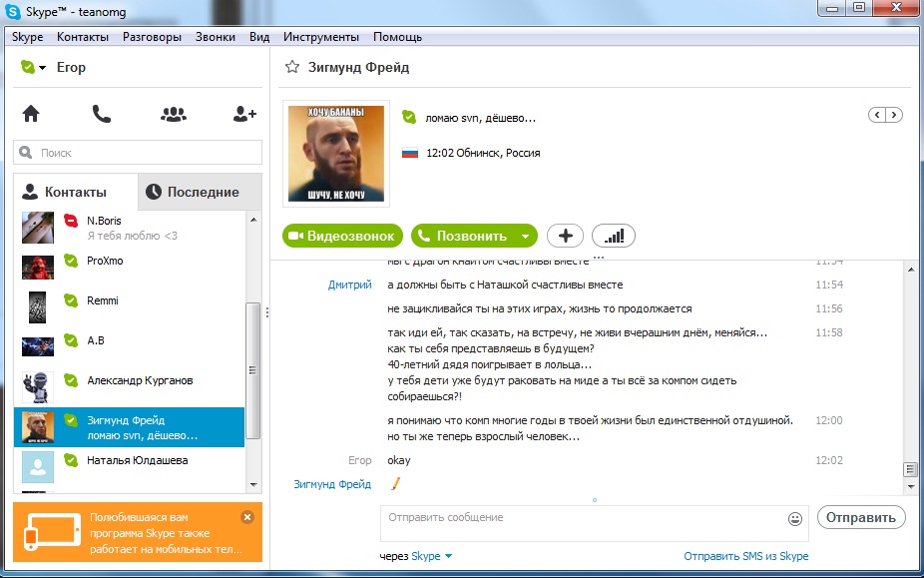Select contact Remmi
The height and width of the screenshot is (578, 924).
click(129, 307)
